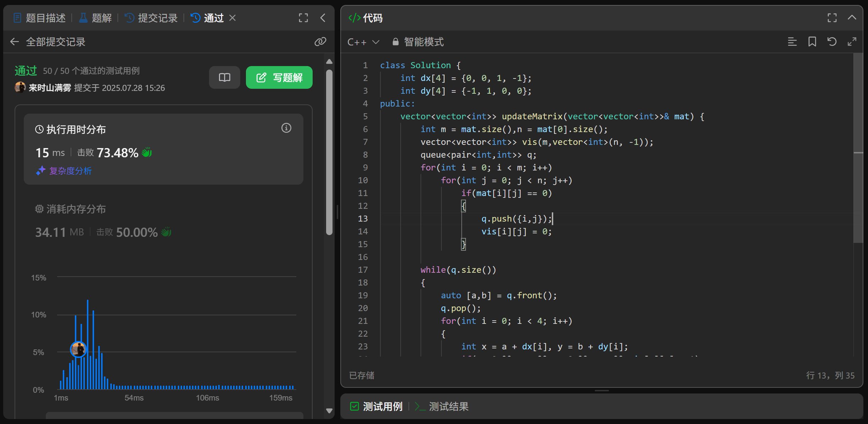The width and height of the screenshot is (868, 424).
Task: Click the 34.11 MB memory value
Action: pyautogui.click(x=59, y=232)
